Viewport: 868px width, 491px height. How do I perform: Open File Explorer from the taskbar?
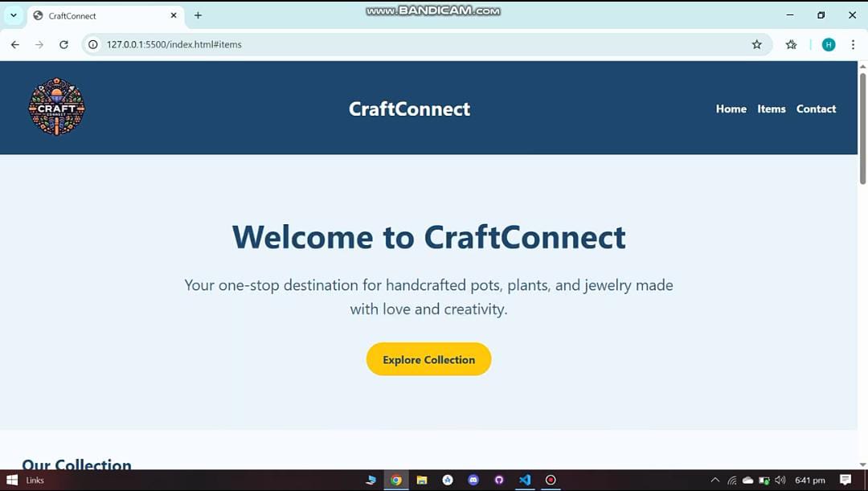coord(422,480)
